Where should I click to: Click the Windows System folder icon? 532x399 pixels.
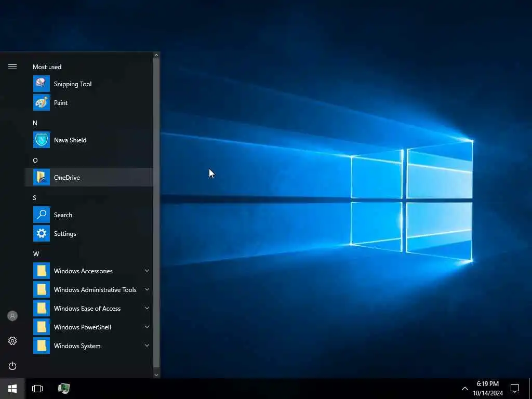tap(42, 345)
